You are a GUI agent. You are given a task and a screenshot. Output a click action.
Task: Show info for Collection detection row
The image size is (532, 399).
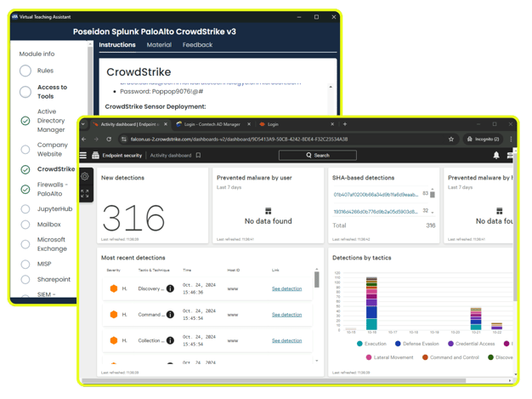(170, 340)
